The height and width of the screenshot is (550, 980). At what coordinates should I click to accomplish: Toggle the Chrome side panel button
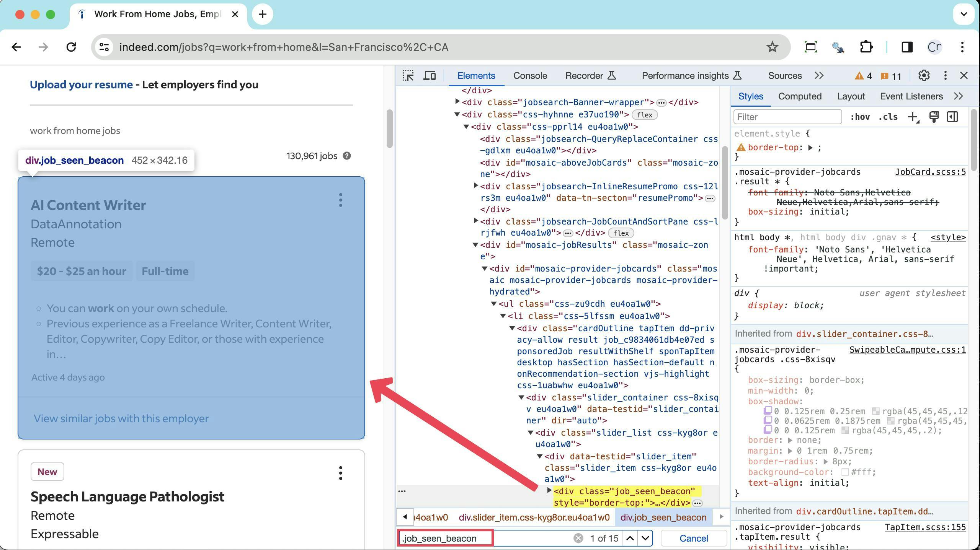(906, 47)
